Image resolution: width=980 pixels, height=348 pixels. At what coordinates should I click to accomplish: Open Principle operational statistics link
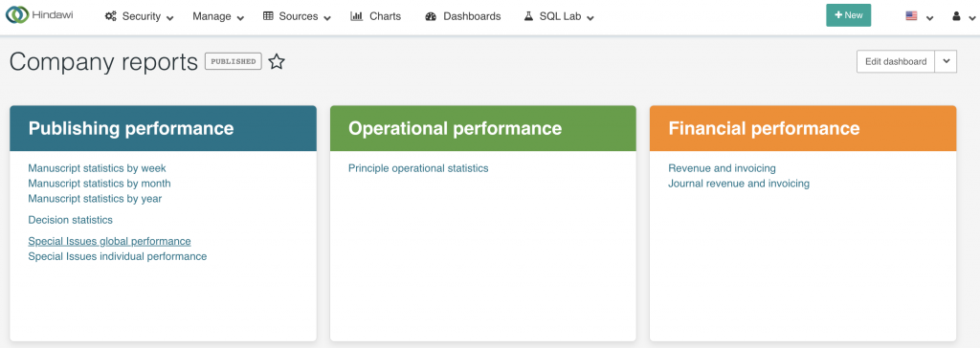418,168
